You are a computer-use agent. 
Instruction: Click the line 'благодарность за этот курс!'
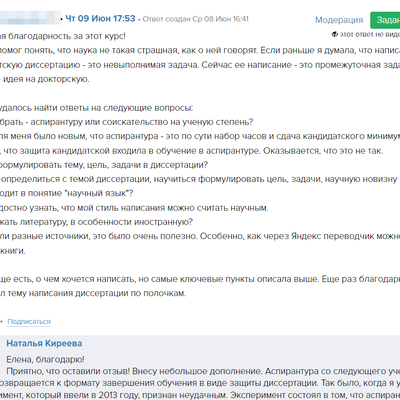[63, 36]
